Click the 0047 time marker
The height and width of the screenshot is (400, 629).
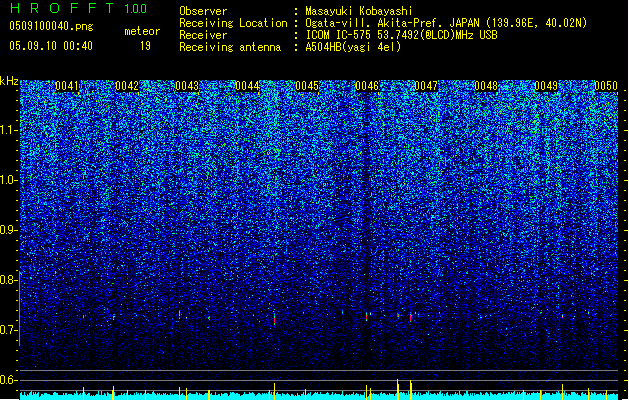click(x=426, y=86)
